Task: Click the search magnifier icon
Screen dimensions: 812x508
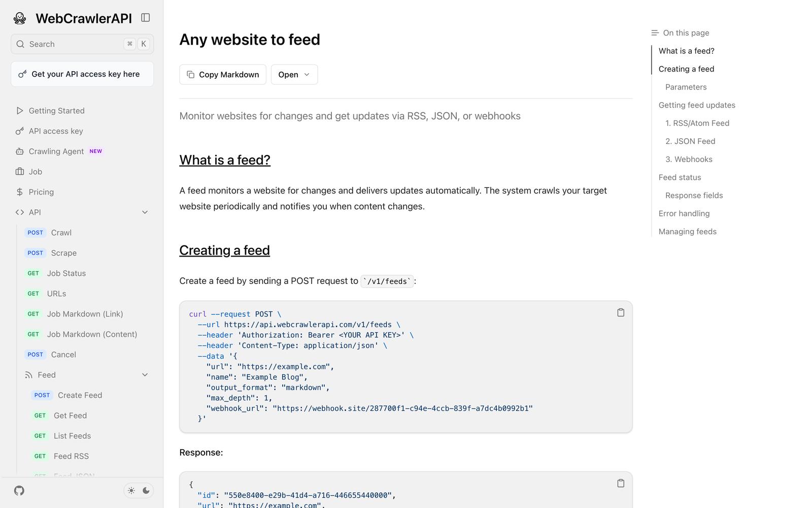Action: tap(20, 44)
